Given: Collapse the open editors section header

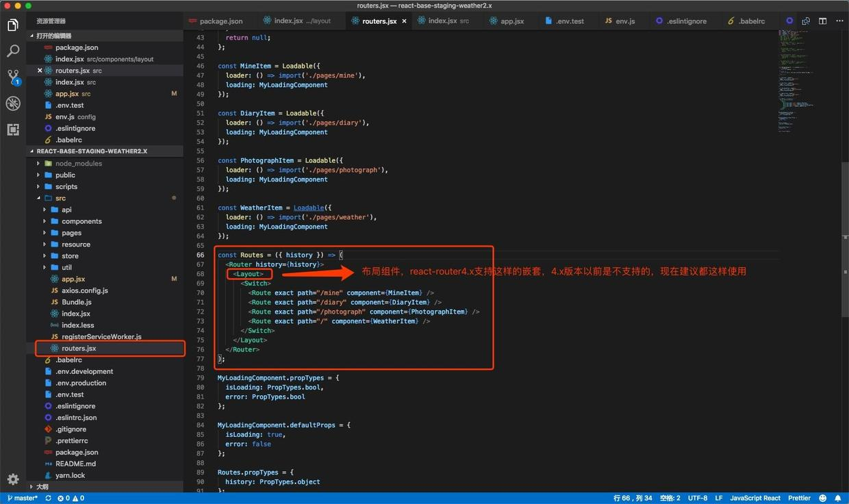Looking at the screenshot, I should 105,36.
